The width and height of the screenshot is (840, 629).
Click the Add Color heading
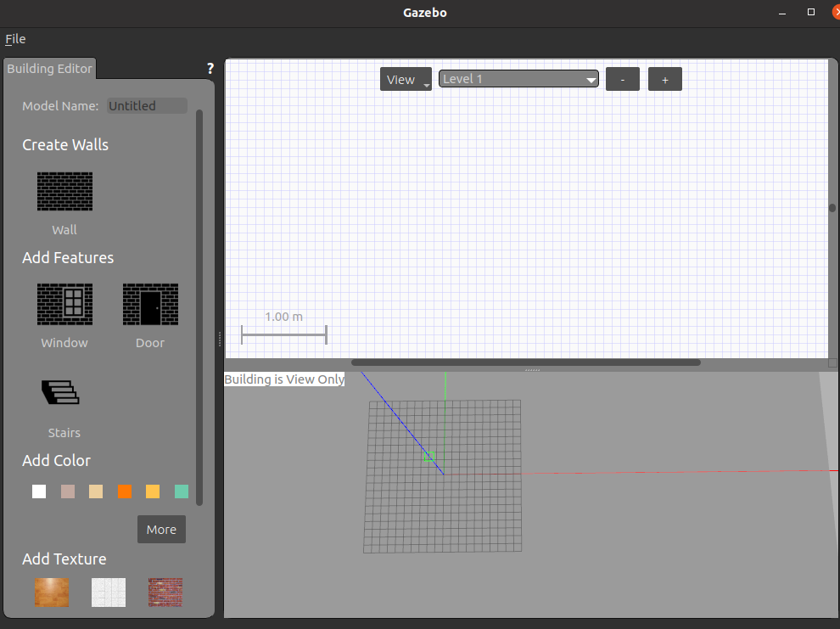click(56, 461)
